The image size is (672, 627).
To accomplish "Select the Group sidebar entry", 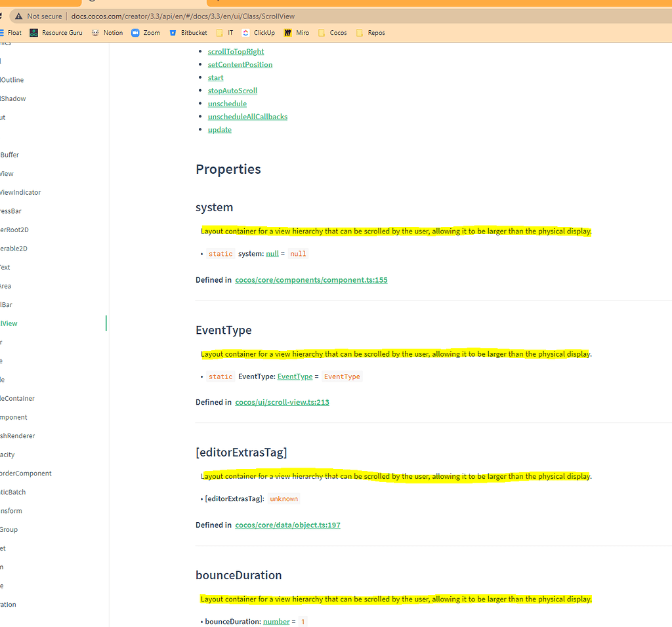I will click(x=9, y=529).
